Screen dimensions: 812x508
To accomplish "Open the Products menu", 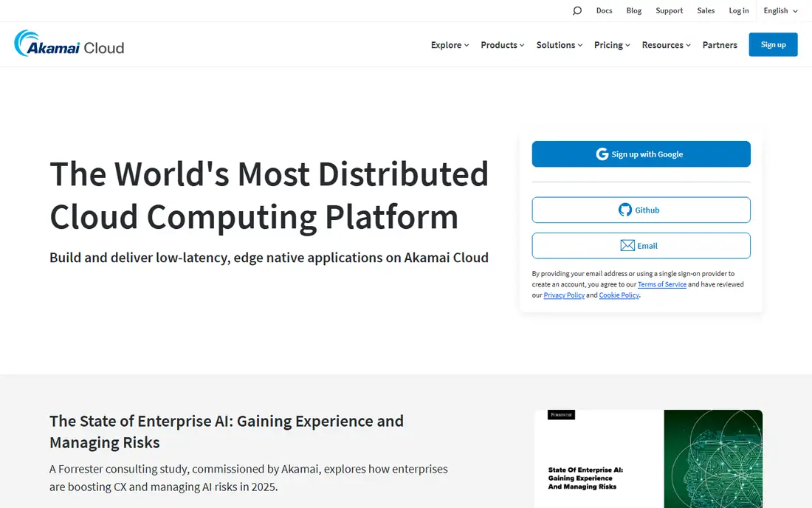I will pos(502,45).
